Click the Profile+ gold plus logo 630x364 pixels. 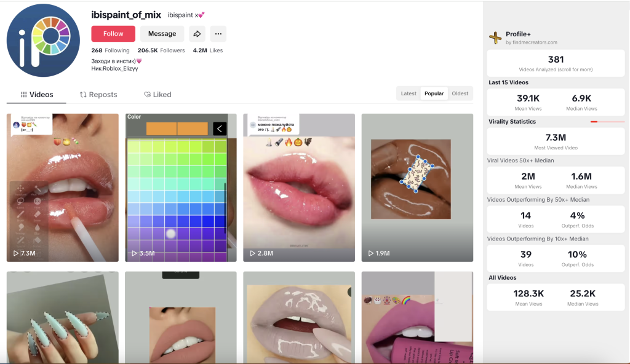(495, 38)
